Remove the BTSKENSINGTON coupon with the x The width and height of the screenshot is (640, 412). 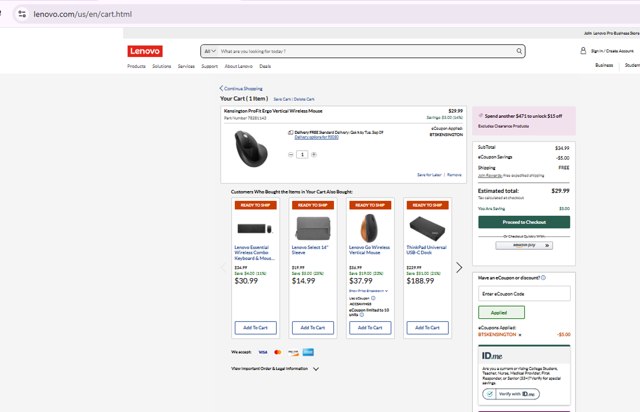[x=520, y=335]
